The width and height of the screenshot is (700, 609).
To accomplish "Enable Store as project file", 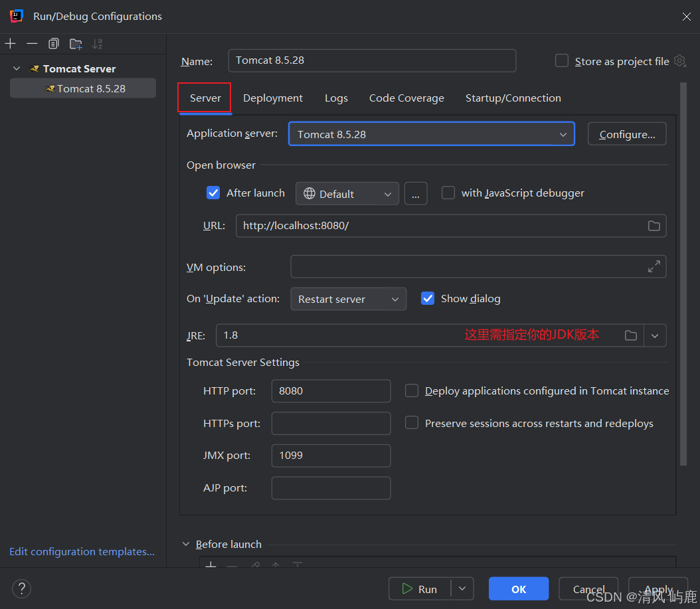I will point(562,60).
